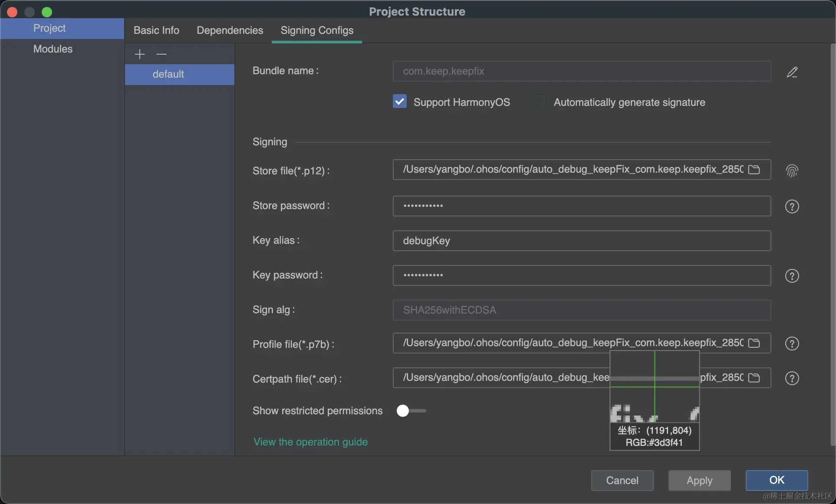The height and width of the screenshot is (504, 836).
Task: Select the default signing config
Action: pyautogui.click(x=180, y=74)
